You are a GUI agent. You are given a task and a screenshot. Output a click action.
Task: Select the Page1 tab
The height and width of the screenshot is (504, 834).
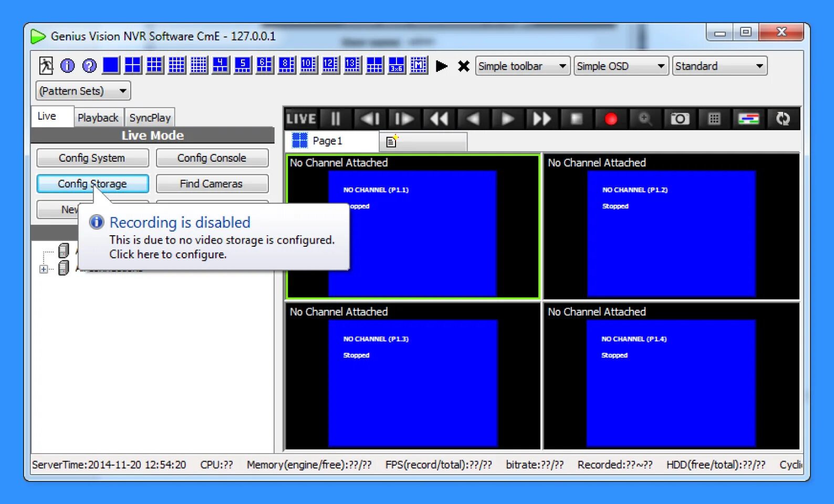tap(333, 141)
